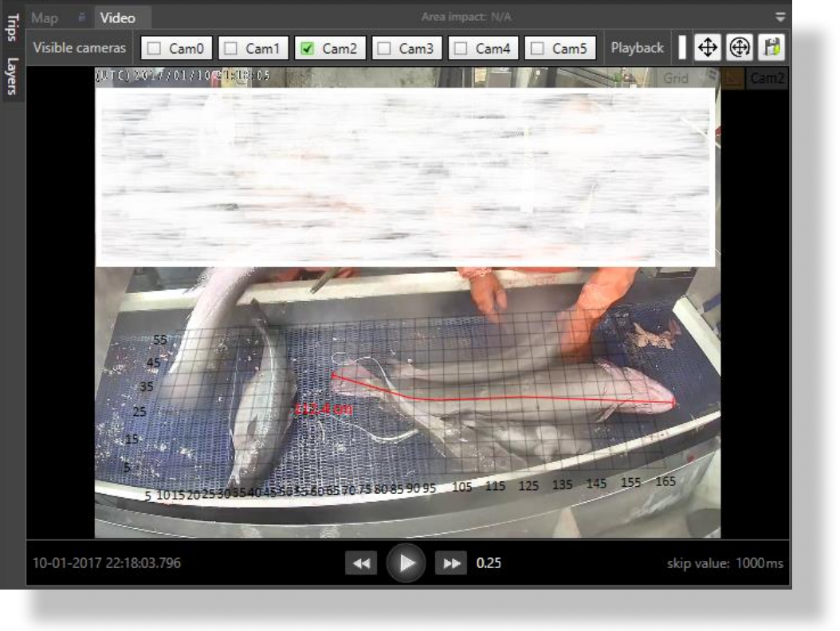Uncheck the Cam2 camera checkbox
This screenshot has width=840, height=631.
(308, 49)
